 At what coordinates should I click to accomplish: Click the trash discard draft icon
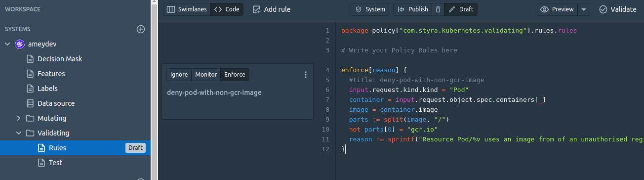(x=438, y=9)
